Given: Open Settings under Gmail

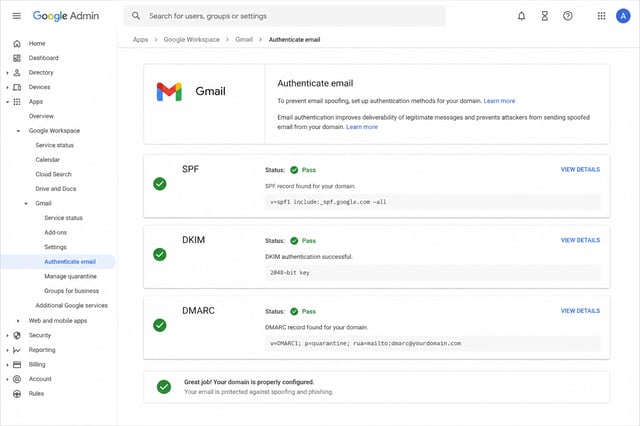Looking at the screenshot, I should pyautogui.click(x=55, y=247).
